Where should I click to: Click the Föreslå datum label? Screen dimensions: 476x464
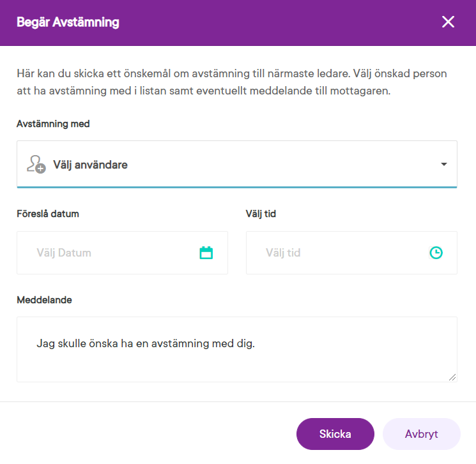pyautogui.click(x=48, y=214)
